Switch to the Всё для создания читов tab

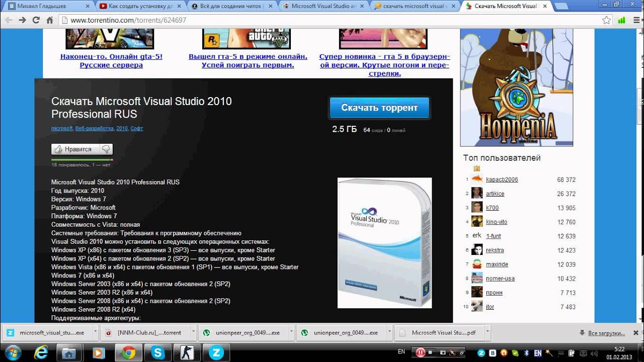(231, 7)
